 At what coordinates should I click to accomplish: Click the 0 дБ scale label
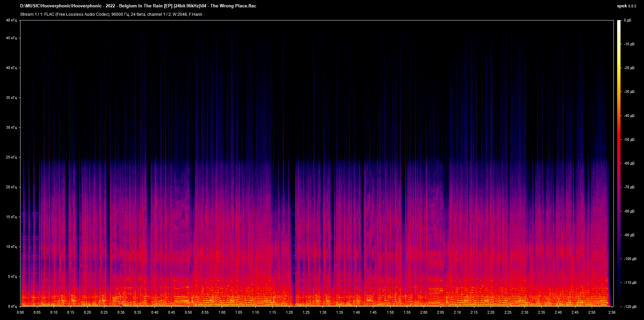click(x=627, y=20)
